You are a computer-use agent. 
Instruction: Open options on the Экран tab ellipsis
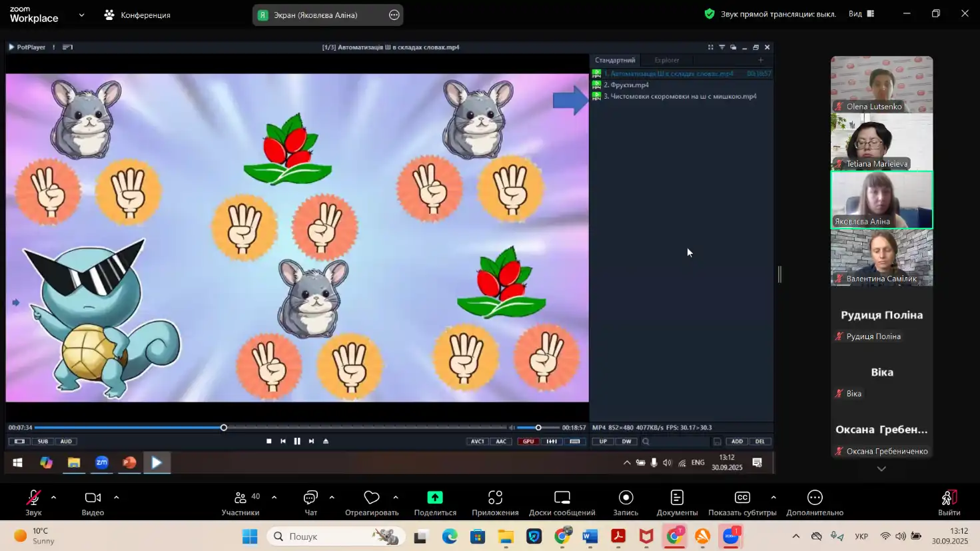coord(394,15)
